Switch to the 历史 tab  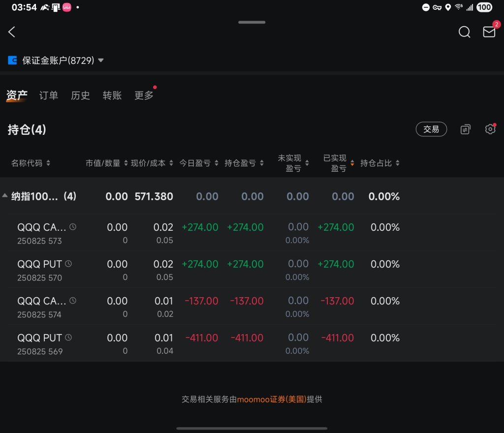[80, 95]
